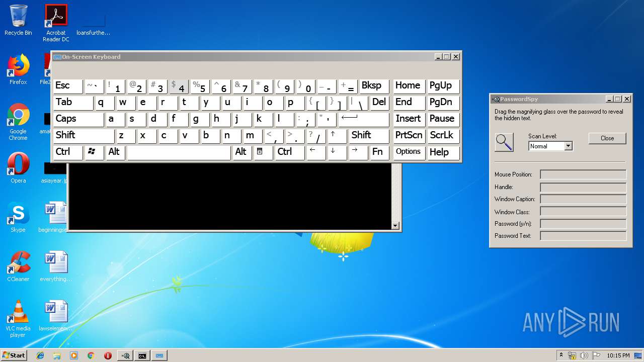Screen dimensions: 644x362
Task: Tap the PrtScn key
Action: point(409,136)
